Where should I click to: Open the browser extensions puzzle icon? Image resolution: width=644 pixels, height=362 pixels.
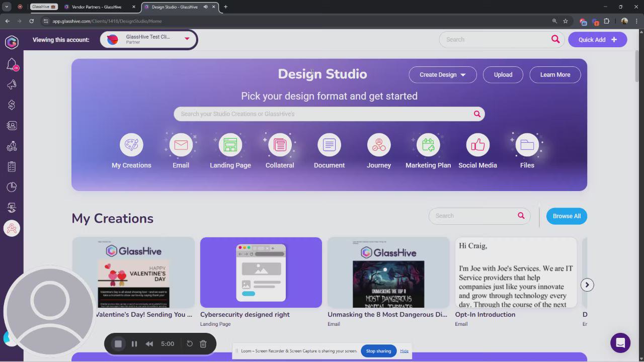pyautogui.click(x=607, y=21)
